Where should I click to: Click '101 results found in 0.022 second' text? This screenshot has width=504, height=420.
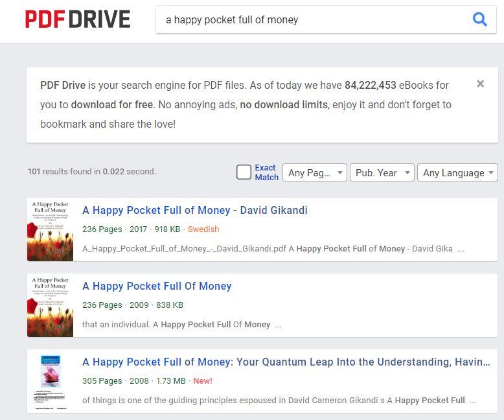pyautogui.click(x=91, y=172)
